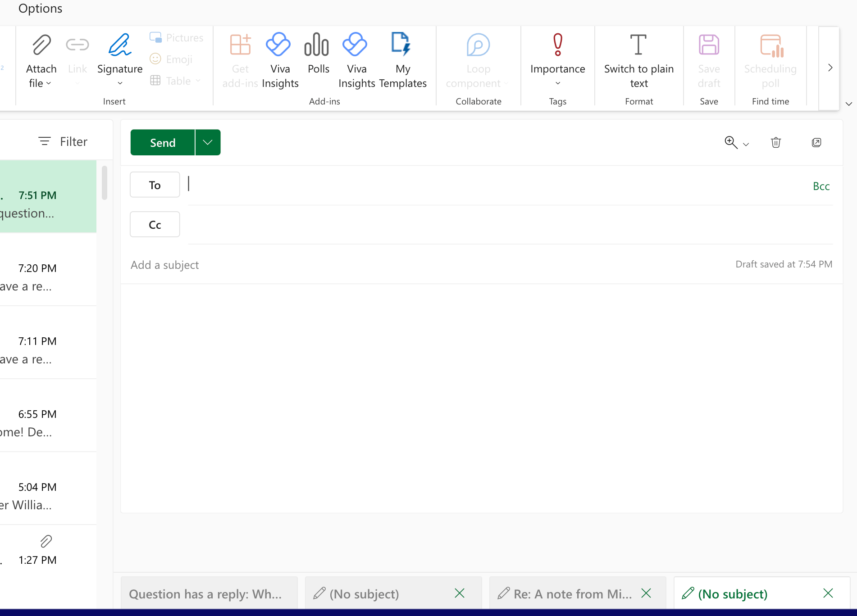Open the Filter menu for messages
Image resolution: width=857 pixels, height=616 pixels.
coord(63,142)
